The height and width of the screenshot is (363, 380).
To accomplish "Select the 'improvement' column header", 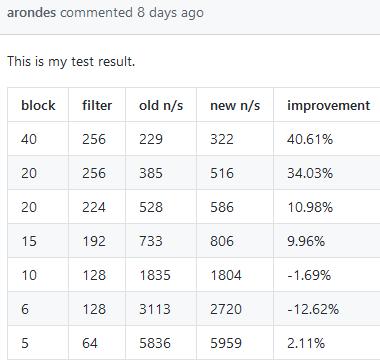I will (x=327, y=105).
